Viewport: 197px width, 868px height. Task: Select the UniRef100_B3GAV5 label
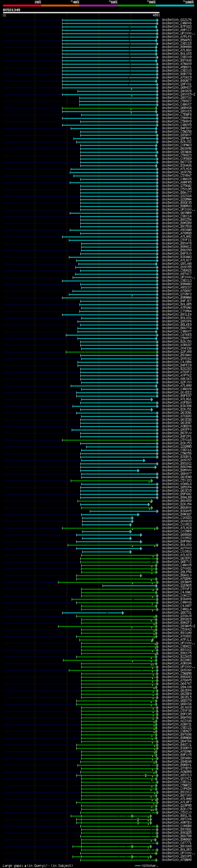point(177,511)
